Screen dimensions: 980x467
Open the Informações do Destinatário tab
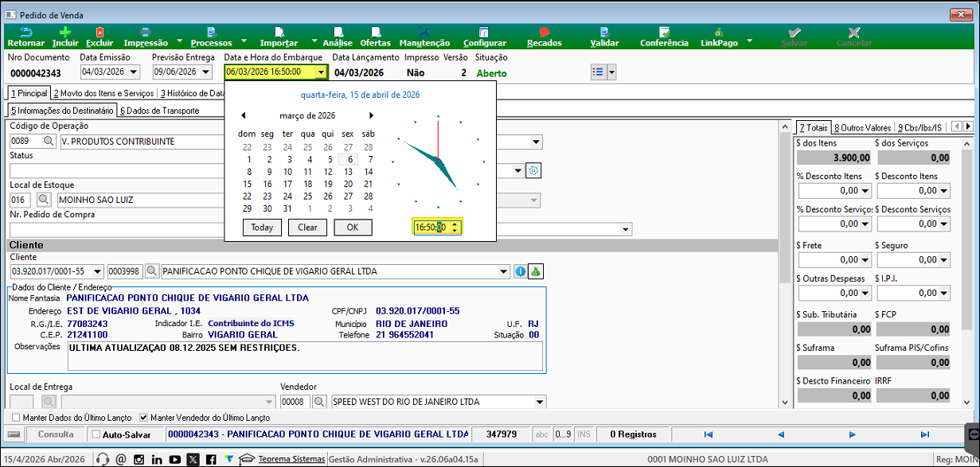coord(63,111)
